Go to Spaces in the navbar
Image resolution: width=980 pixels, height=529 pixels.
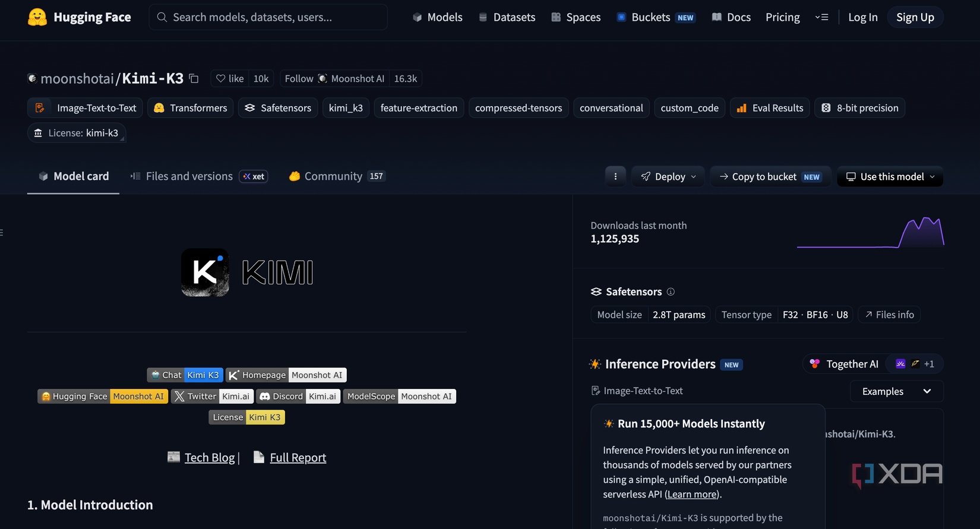(x=576, y=17)
